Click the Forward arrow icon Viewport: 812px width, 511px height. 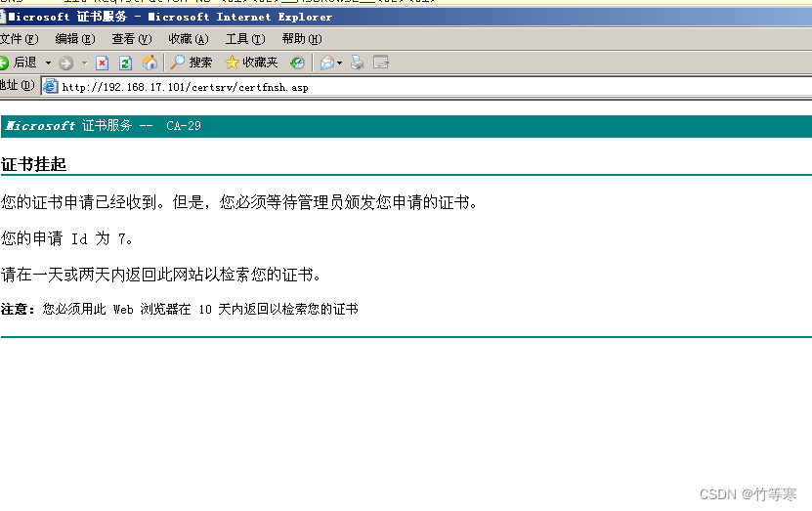click(x=65, y=64)
